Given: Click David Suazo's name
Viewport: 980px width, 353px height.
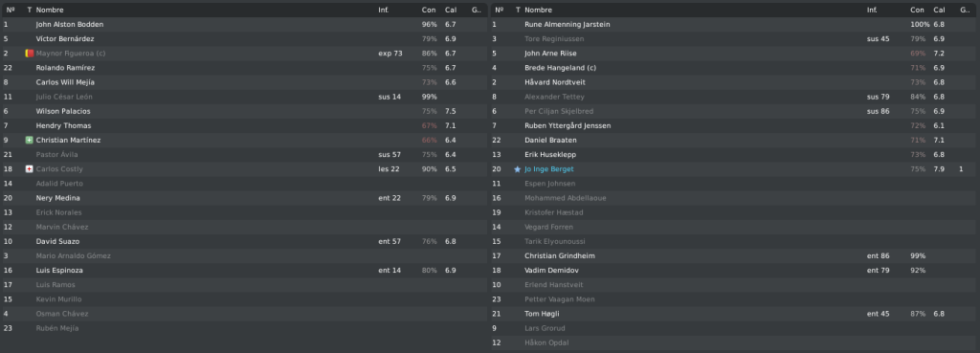Looking at the screenshot, I should click(57, 242).
